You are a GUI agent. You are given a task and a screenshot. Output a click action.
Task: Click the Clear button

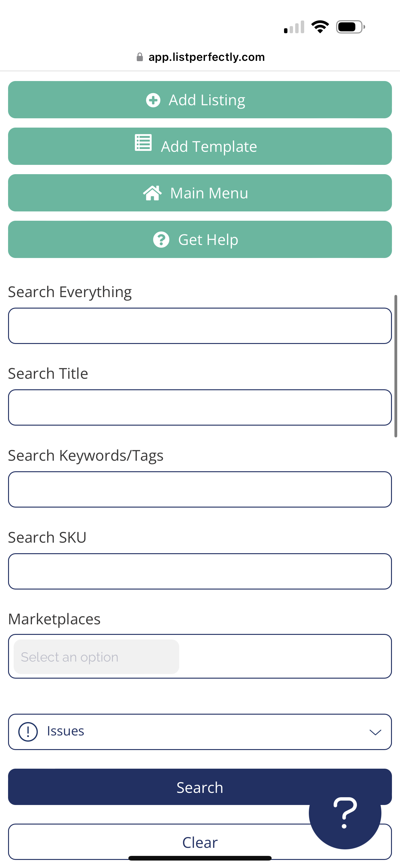point(200,842)
